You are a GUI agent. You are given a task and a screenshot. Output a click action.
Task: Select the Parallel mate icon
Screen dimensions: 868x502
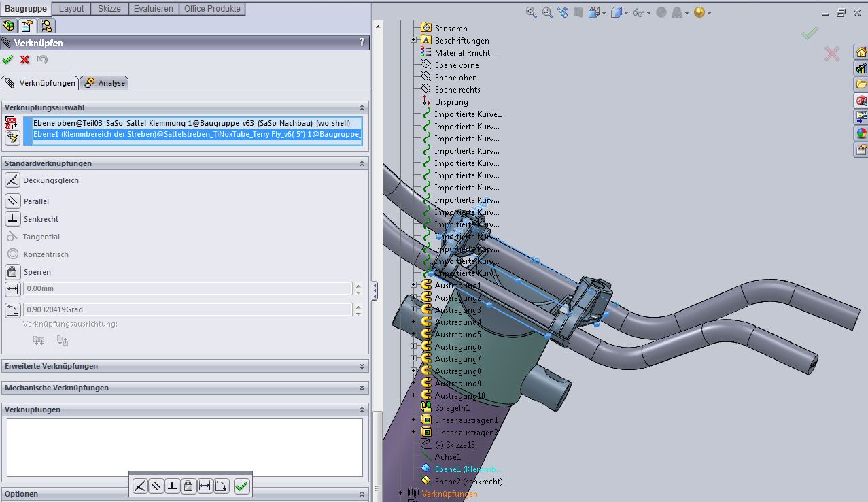point(12,201)
